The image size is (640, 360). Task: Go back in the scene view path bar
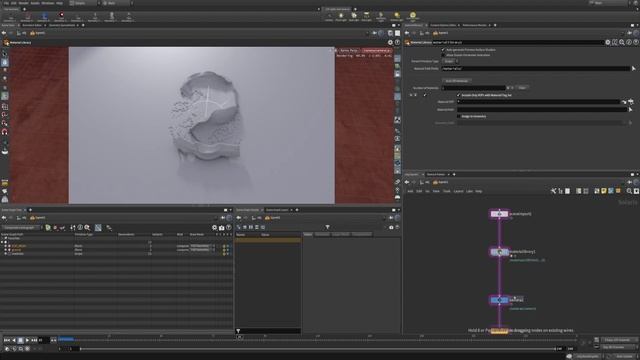point(4,33)
